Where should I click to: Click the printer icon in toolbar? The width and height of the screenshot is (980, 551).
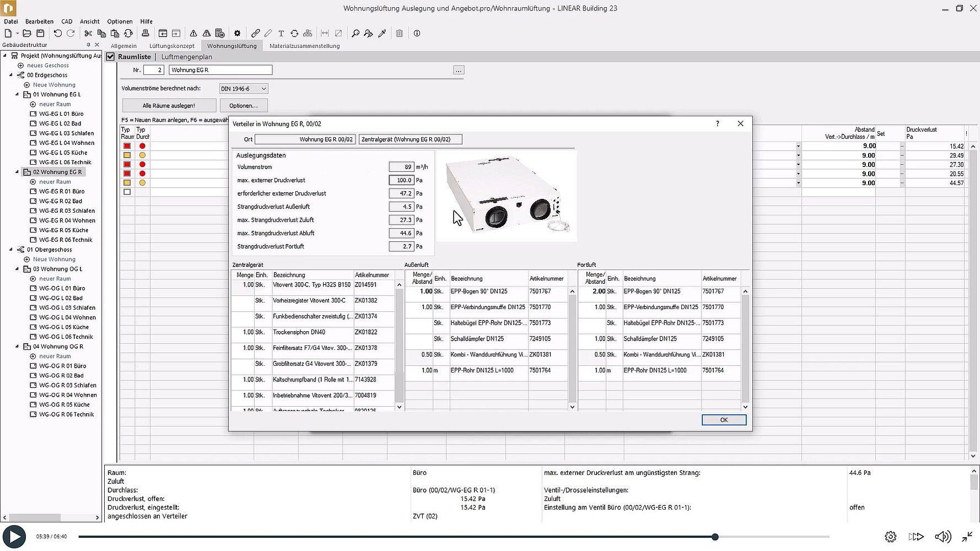(145, 34)
